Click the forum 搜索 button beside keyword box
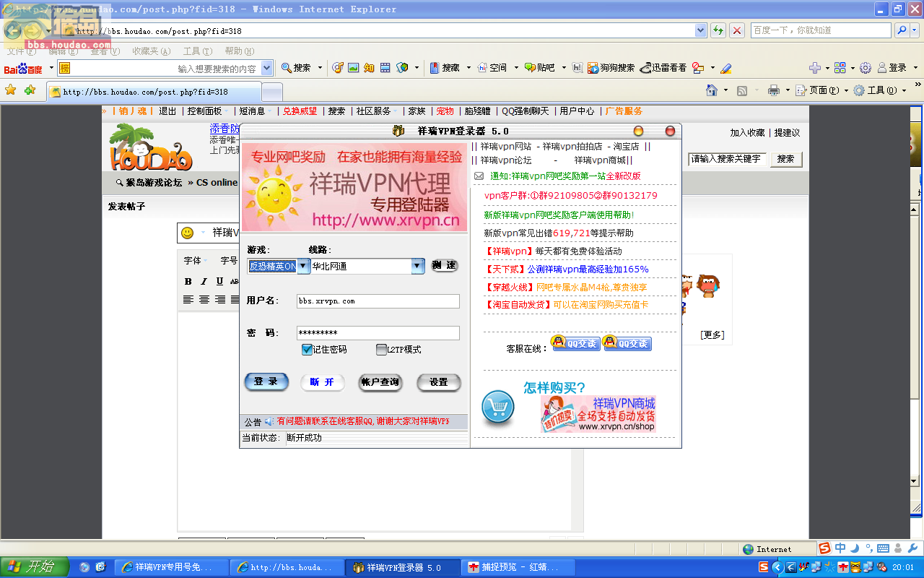924x578 pixels. click(x=786, y=159)
